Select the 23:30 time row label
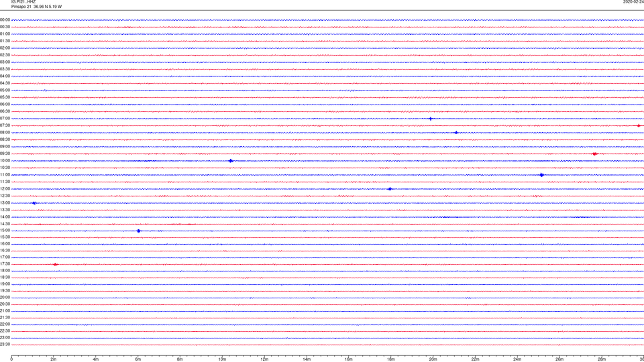Viewport: 644px width, 362px height. (5, 345)
